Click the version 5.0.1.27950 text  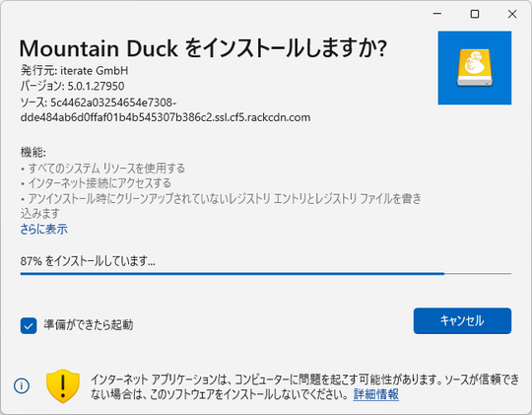(x=96, y=87)
